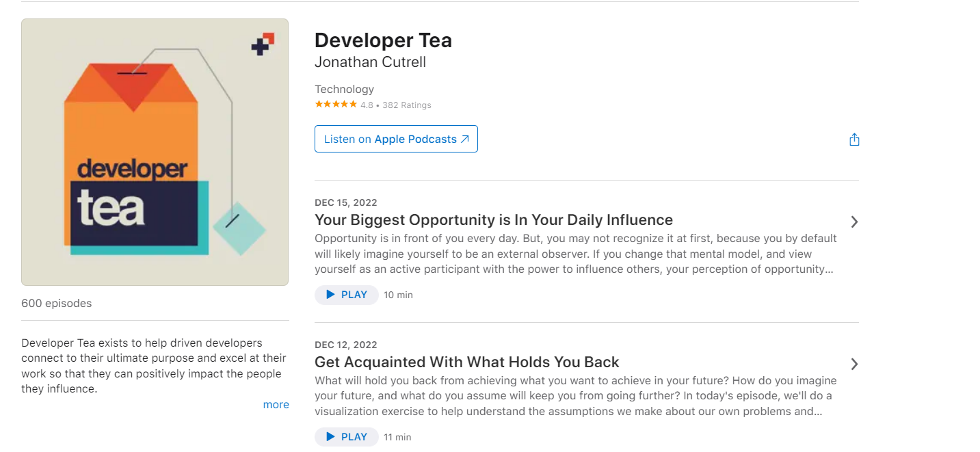Open the 382 Ratings link

(x=408, y=105)
